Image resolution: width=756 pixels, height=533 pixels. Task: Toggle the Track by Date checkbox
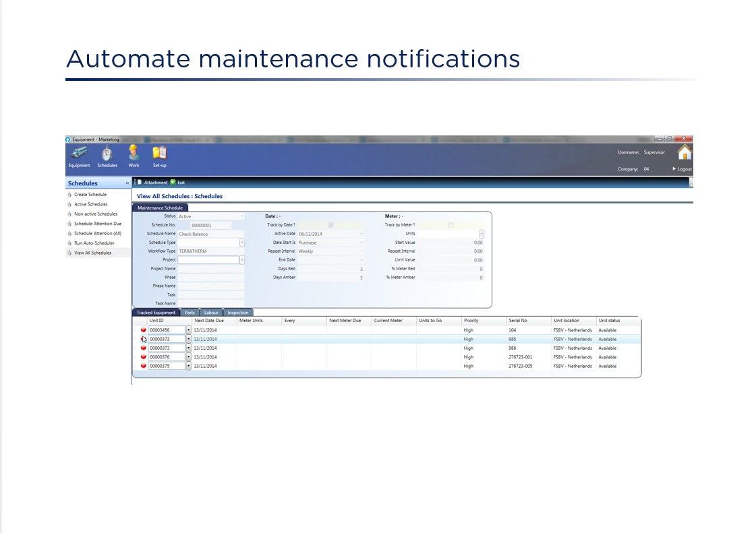330,225
